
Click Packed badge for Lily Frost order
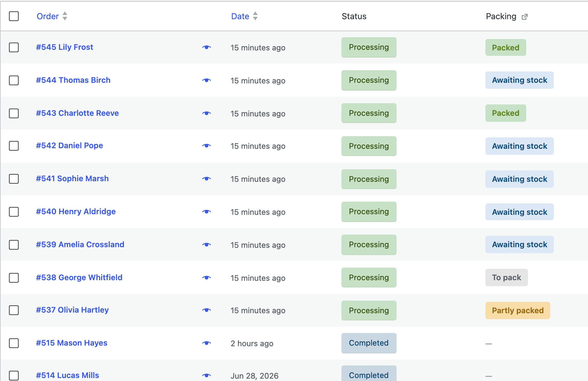(505, 47)
